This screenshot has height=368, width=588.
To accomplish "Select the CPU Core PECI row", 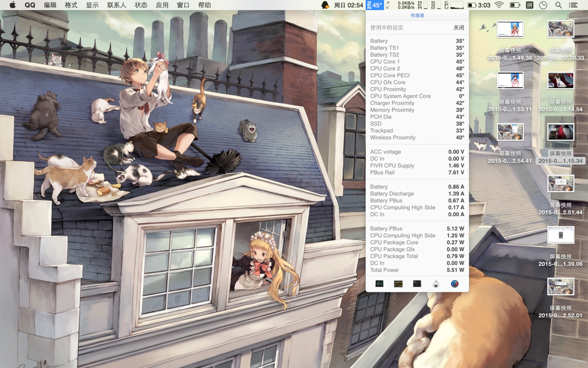I will (417, 75).
